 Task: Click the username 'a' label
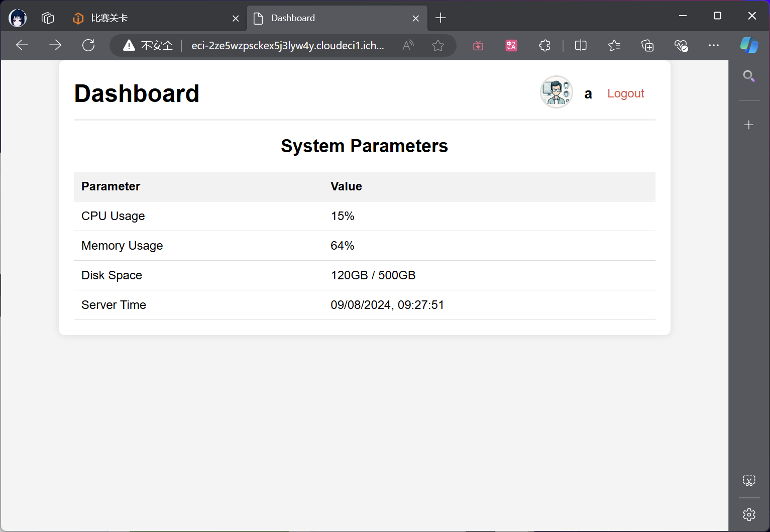pos(588,94)
